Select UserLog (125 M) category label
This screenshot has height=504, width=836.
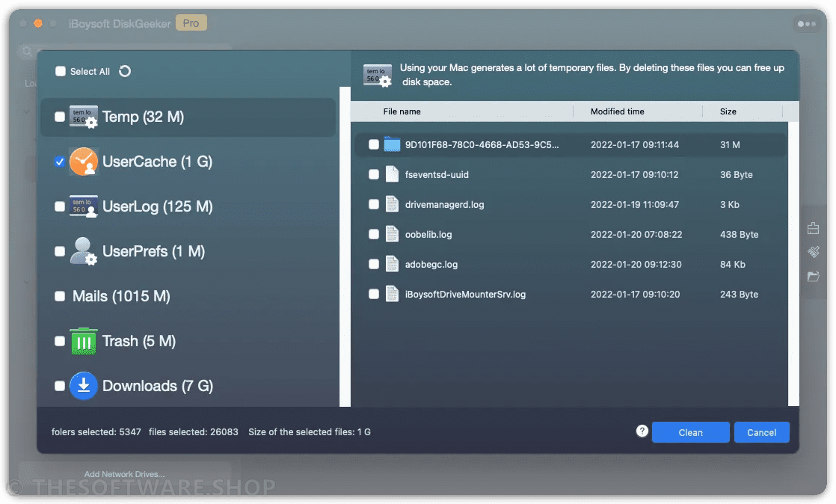click(157, 206)
